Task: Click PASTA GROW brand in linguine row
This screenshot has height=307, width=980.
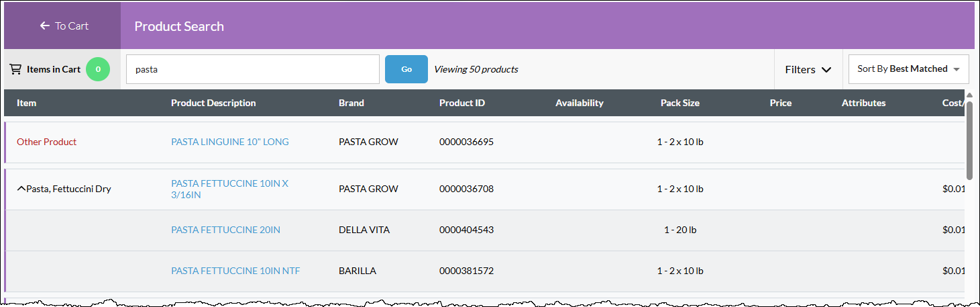Action: 368,142
